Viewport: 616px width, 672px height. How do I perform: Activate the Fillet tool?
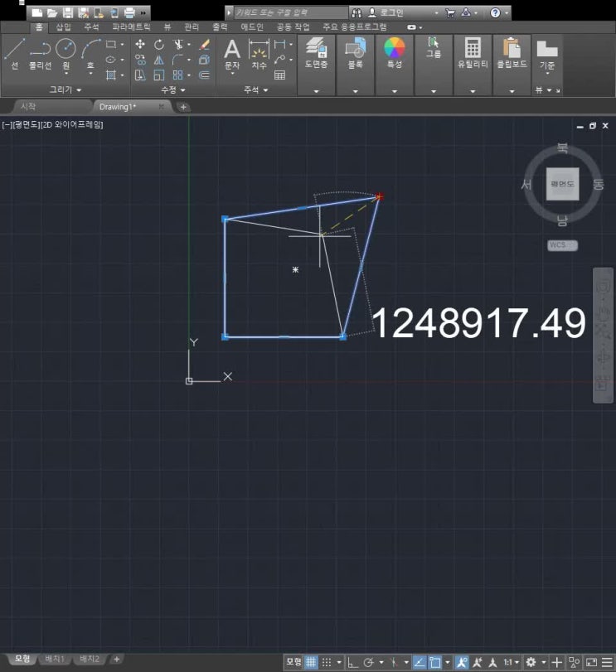click(177, 60)
